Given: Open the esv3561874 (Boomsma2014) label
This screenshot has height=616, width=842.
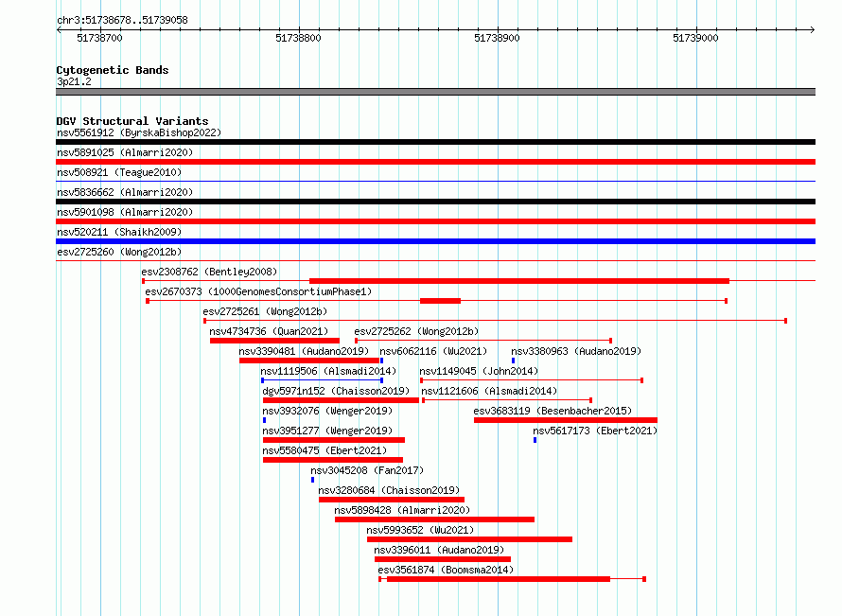Looking at the screenshot, I should (x=446, y=570).
